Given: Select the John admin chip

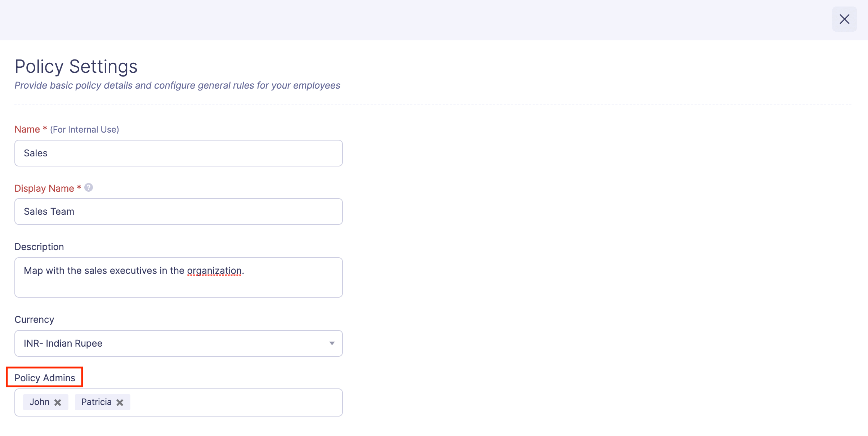Looking at the screenshot, I should [x=40, y=402].
